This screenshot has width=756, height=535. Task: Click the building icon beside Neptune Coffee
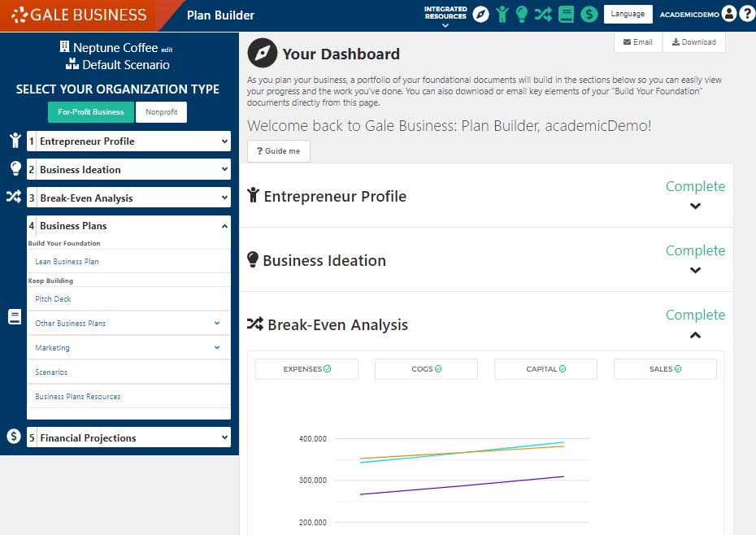click(64, 47)
